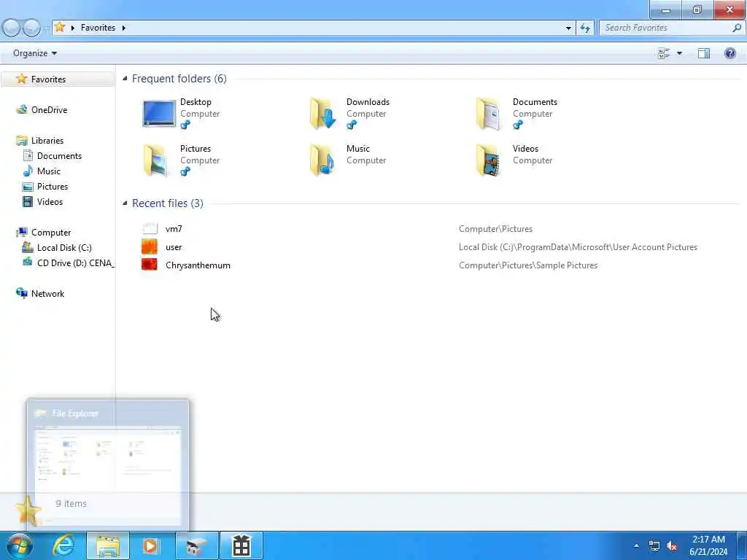This screenshot has height=560, width=747.
Task: Open the Desktop frequent folder
Action: (181, 113)
